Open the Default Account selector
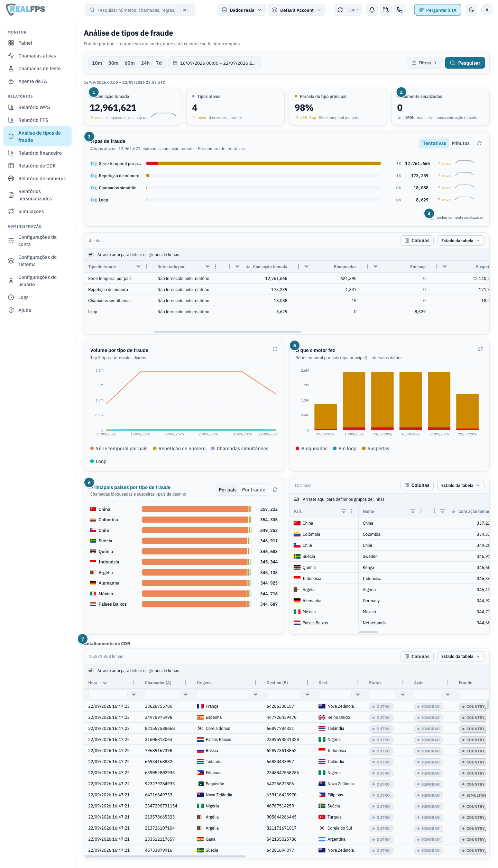This screenshot has width=498, height=868. pos(297,10)
